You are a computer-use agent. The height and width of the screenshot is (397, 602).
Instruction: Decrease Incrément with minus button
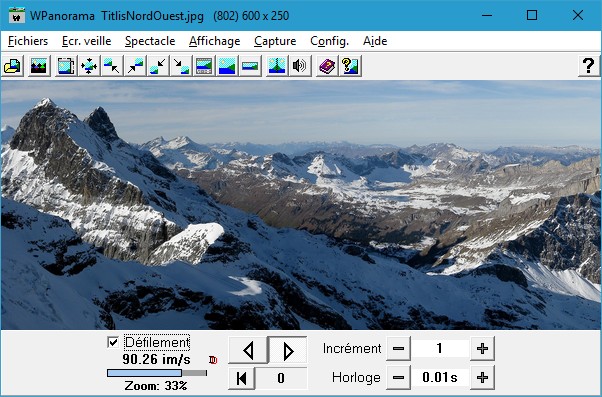click(x=398, y=349)
